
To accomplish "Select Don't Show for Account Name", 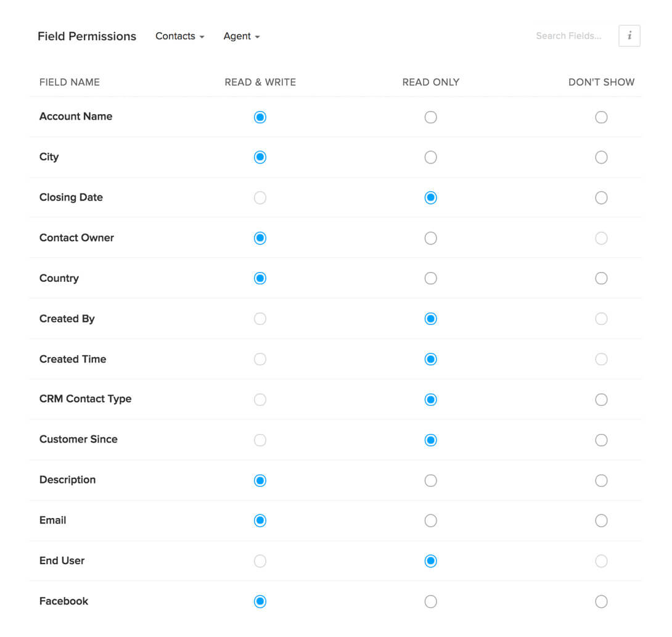I will 601,117.
